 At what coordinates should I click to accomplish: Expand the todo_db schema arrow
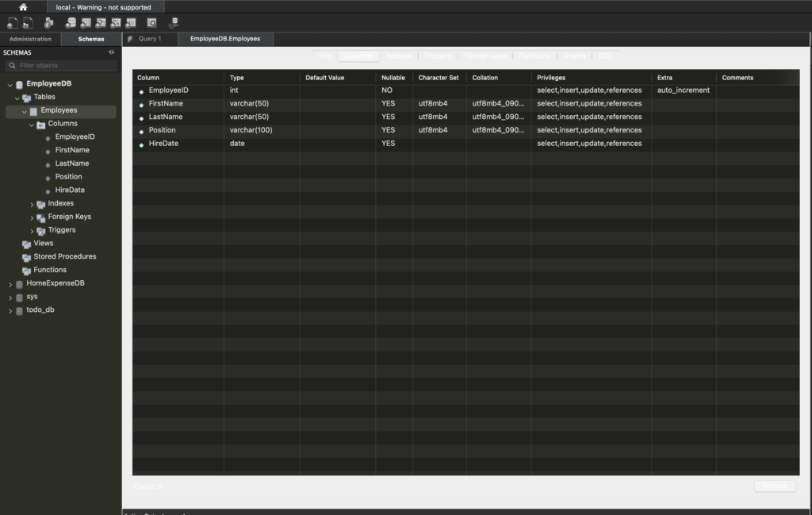(10, 310)
